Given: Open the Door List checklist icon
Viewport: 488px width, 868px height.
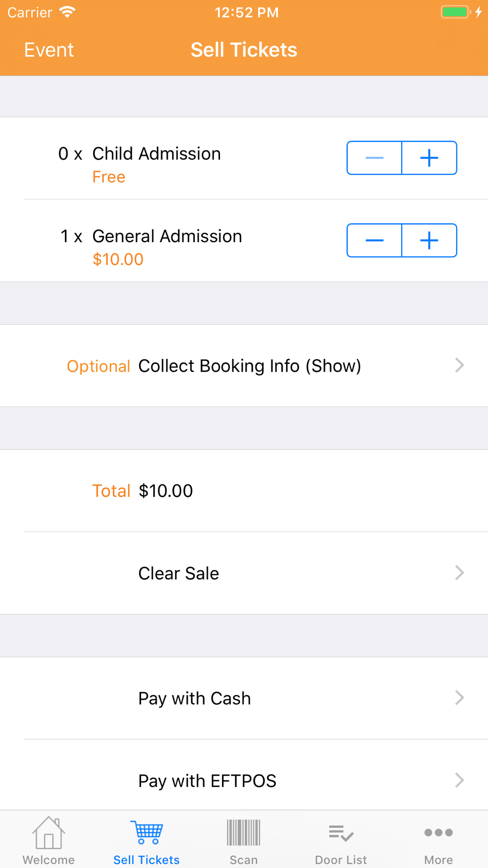Looking at the screenshot, I should click(x=341, y=833).
